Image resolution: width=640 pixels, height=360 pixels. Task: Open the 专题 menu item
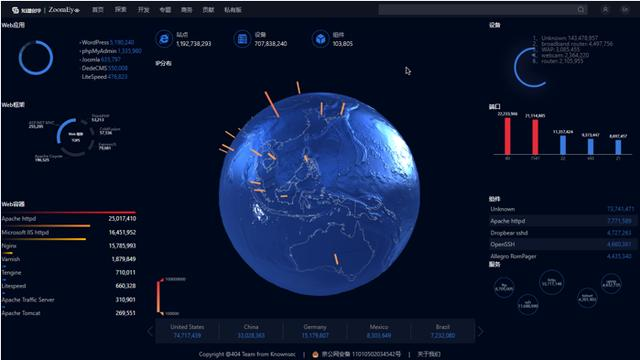click(x=165, y=10)
